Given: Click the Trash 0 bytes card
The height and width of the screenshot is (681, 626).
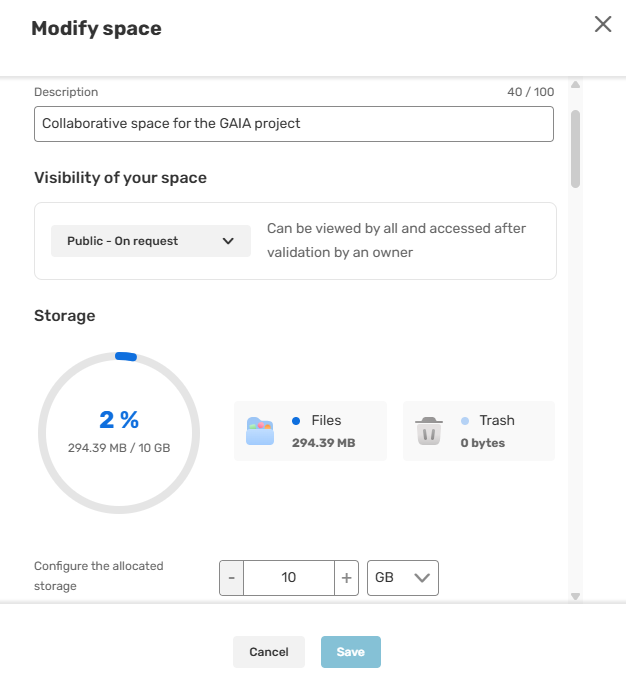Looking at the screenshot, I should [x=479, y=431].
